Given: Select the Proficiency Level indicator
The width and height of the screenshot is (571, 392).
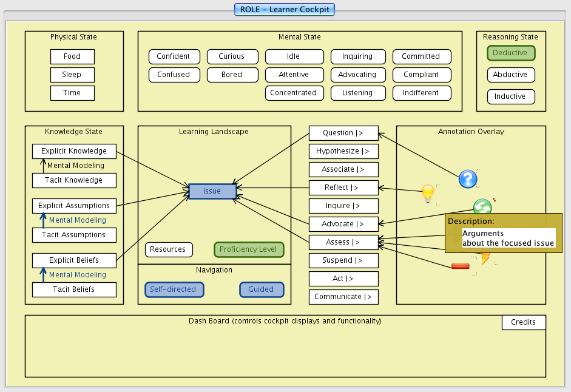Looking at the screenshot, I should [248, 249].
